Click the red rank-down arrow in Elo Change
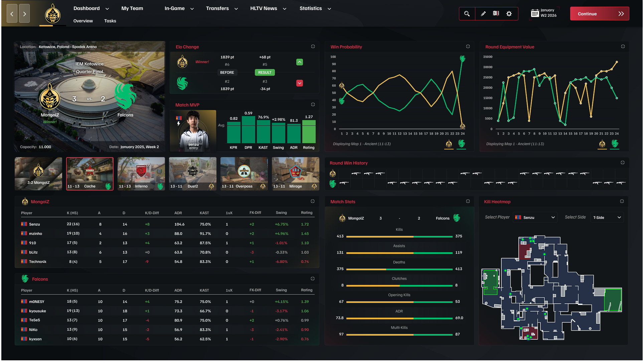 click(300, 83)
